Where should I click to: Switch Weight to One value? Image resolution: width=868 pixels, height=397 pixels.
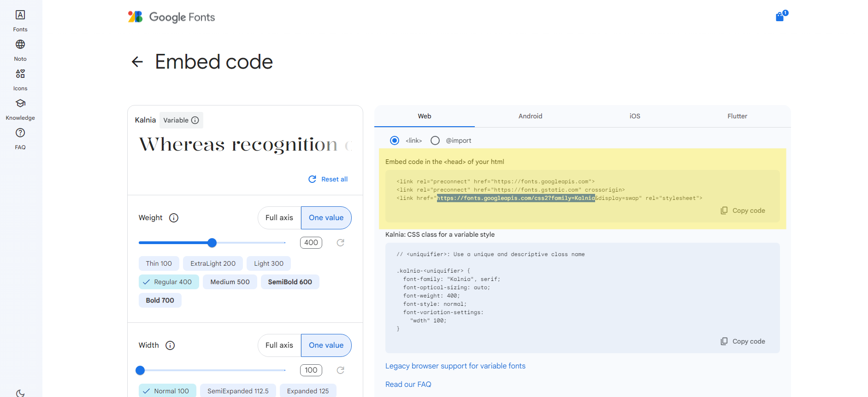pyautogui.click(x=326, y=218)
